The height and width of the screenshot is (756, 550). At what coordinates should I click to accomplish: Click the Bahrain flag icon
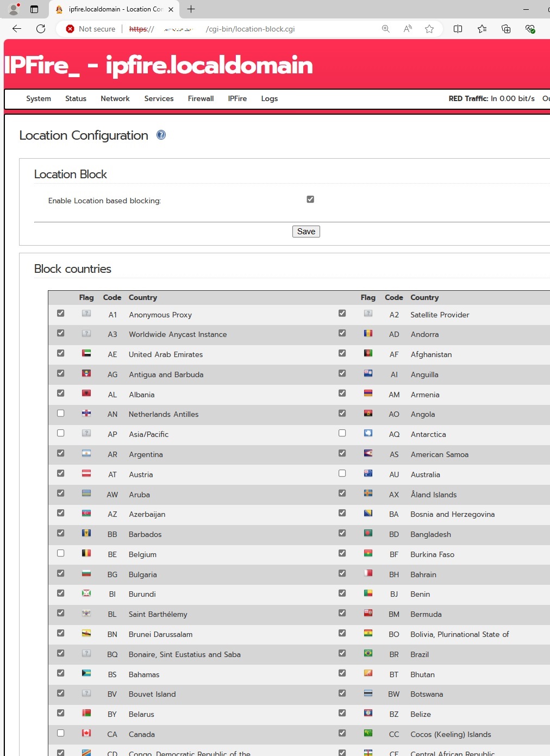point(368,573)
